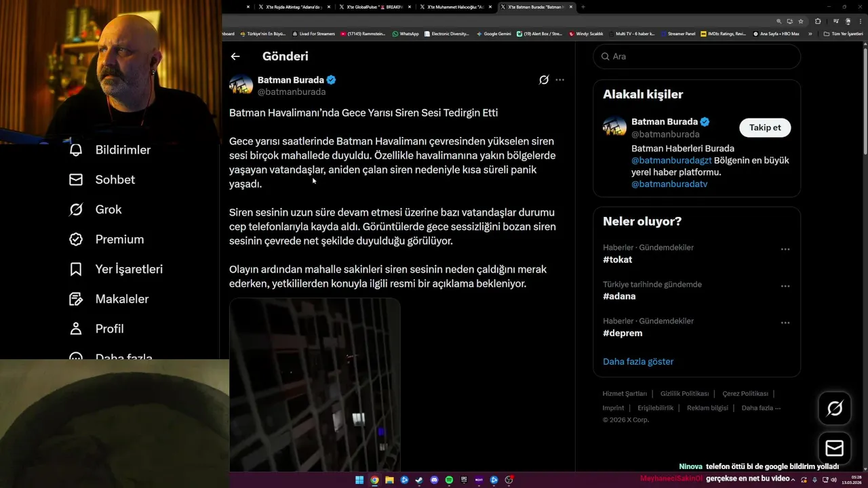Open Epic Games from the taskbar

(464, 480)
